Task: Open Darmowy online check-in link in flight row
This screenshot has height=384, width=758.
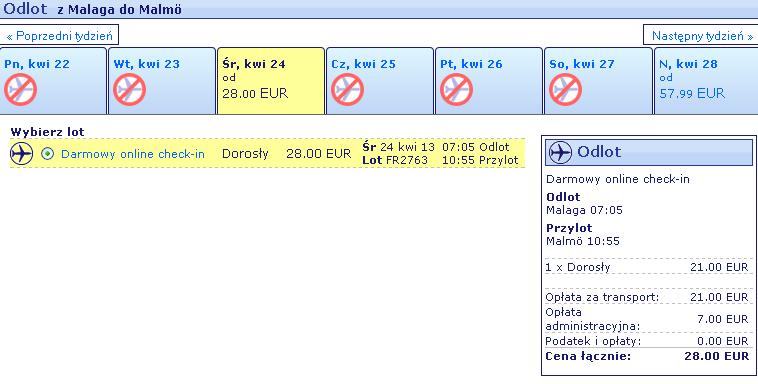Action: 133,154
